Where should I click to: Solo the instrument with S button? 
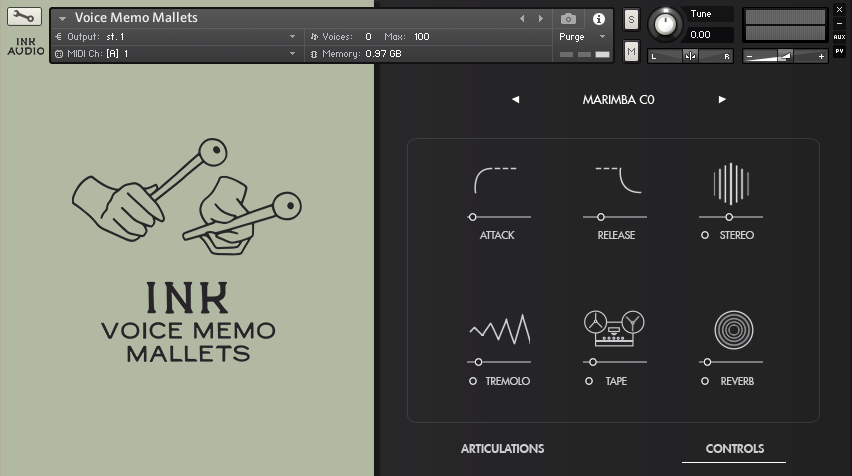coord(631,19)
